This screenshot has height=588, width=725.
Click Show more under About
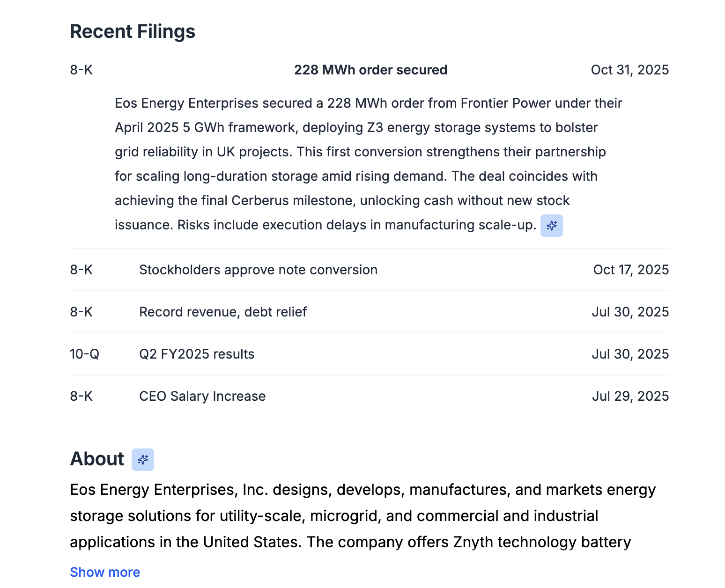(105, 572)
